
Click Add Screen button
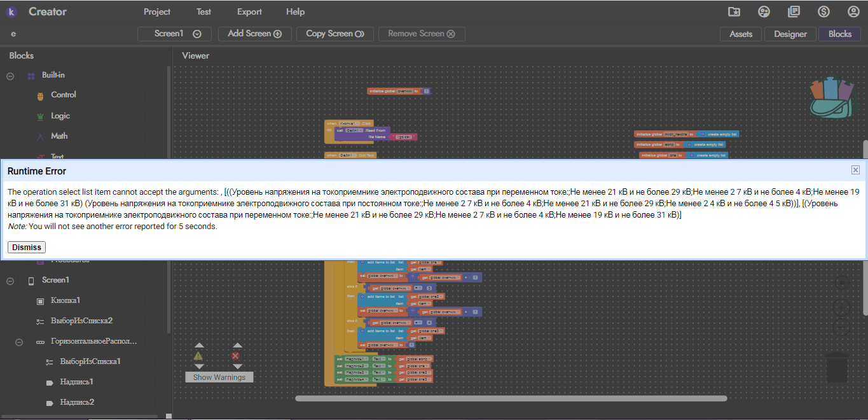coord(254,34)
